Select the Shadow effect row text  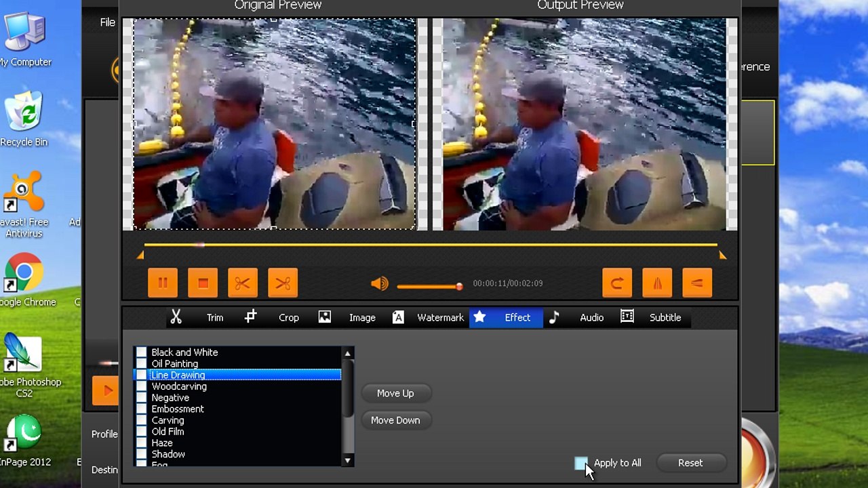tap(168, 454)
